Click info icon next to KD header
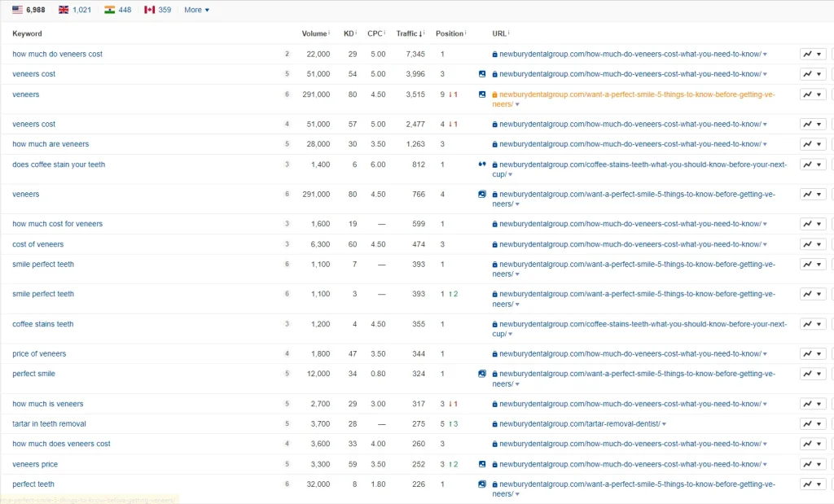 click(x=356, y=33)
